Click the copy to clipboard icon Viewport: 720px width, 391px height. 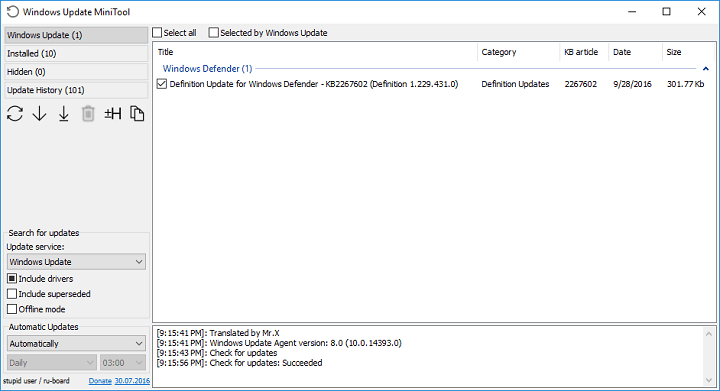click(137, 113)
